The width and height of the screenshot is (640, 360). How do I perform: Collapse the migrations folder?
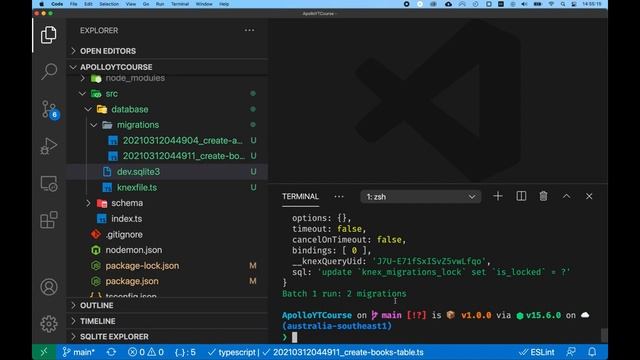[167, 125]
